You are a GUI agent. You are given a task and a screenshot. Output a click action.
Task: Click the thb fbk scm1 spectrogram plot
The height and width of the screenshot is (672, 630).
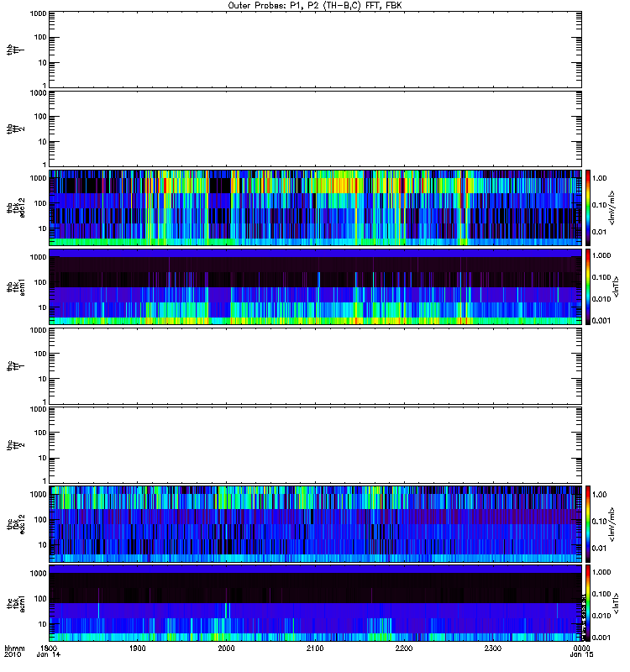316,286
